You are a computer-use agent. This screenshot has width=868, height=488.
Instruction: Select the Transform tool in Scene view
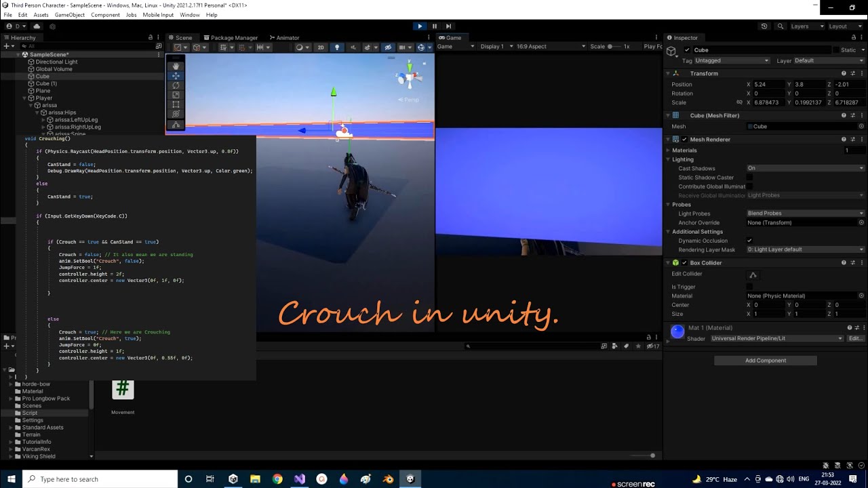click(176, 115)
